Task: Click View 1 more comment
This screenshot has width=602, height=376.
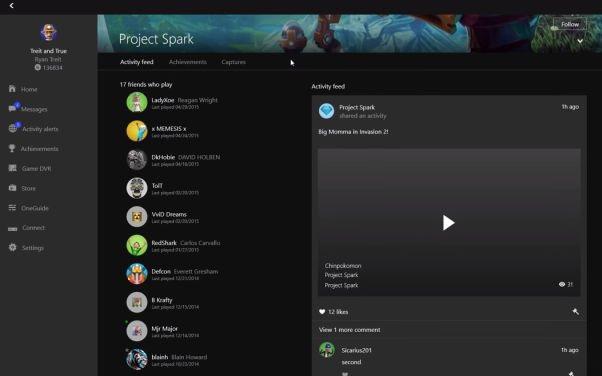Action: pyautogui.click(x=349, y=330)
